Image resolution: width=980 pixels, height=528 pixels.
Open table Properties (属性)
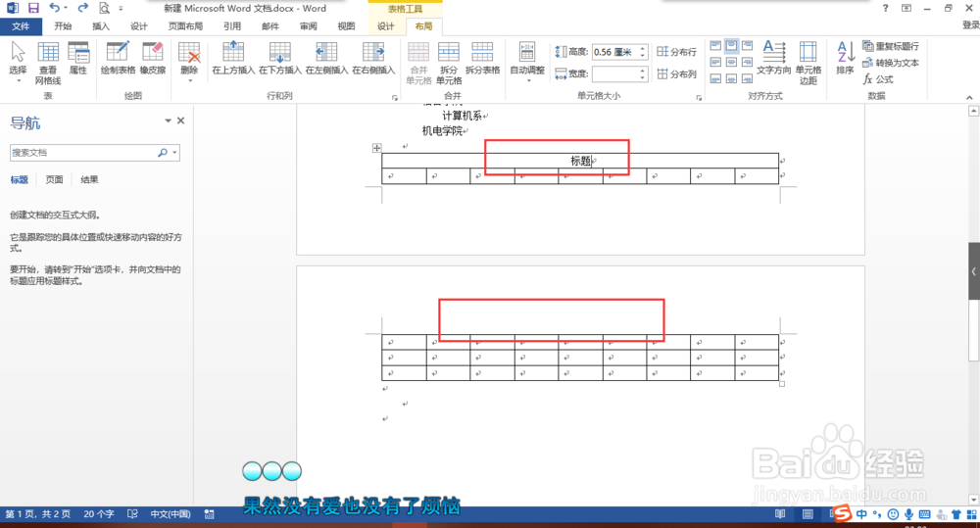(78, 58)
